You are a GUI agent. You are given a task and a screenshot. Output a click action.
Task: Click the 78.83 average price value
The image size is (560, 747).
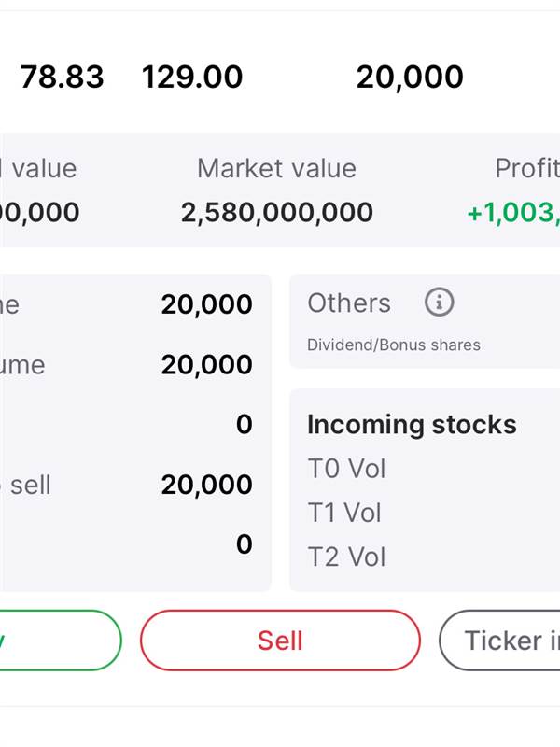point(62,78)
